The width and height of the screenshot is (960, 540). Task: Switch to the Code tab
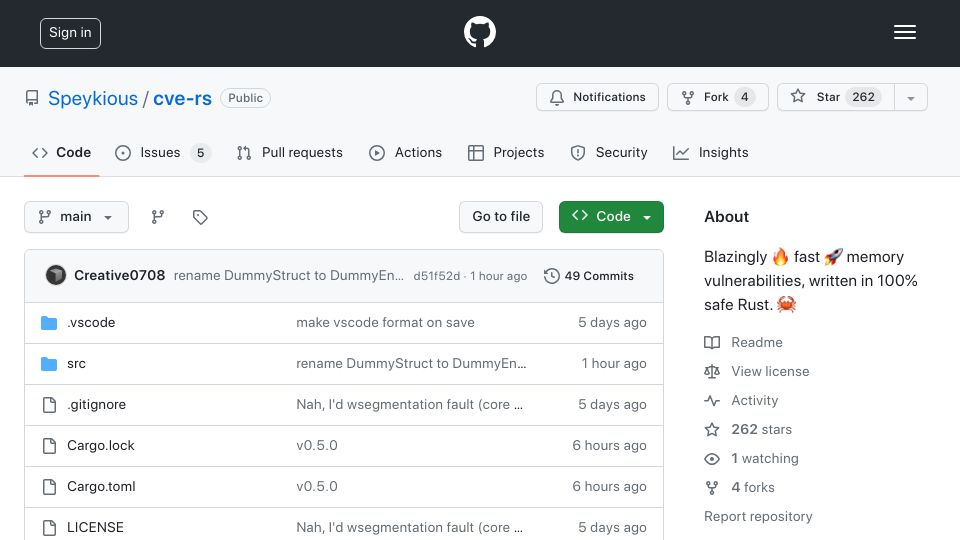pos(62,152)
